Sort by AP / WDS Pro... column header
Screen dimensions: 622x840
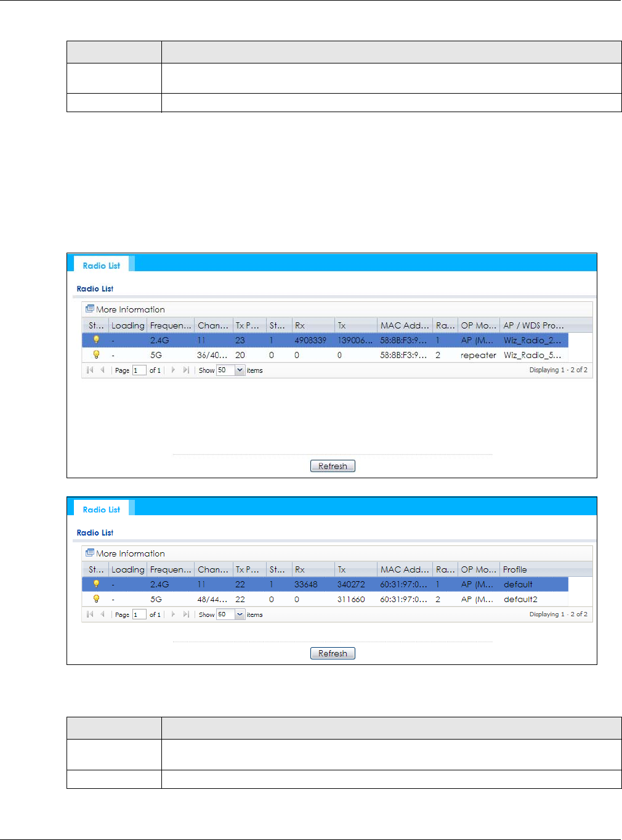[x=534, y=325]
